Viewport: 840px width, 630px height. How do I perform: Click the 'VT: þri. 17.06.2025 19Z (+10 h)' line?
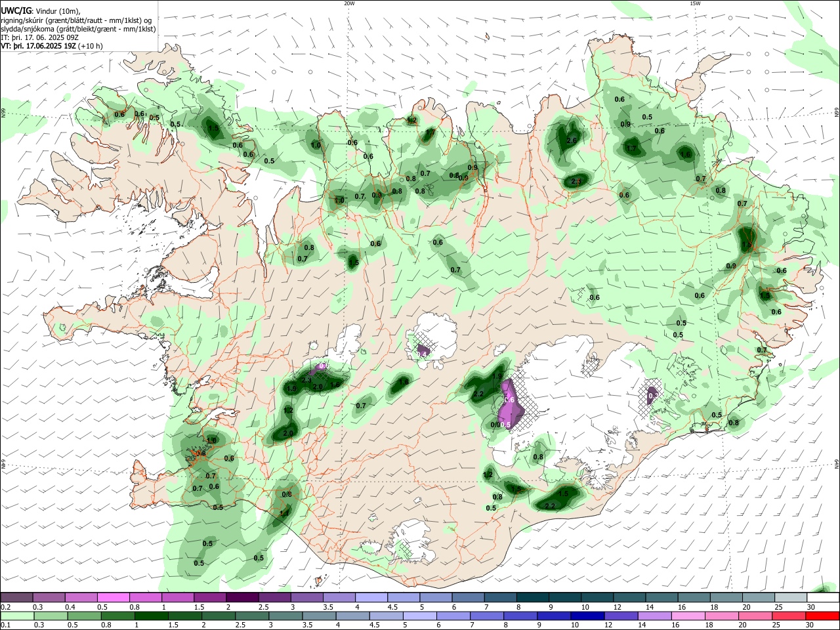(52, 46)
